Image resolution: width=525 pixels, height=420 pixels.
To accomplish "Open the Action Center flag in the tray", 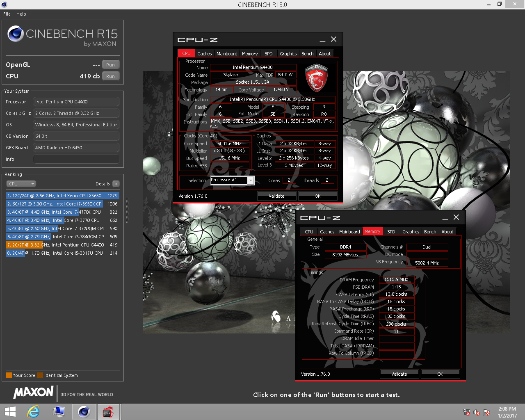I will (486, 412).
